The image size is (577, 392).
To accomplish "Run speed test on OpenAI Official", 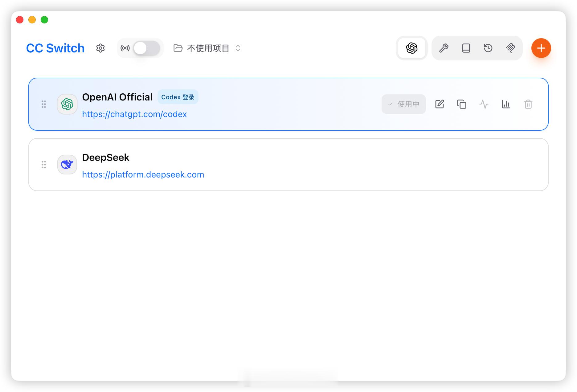I will [484, 104].
